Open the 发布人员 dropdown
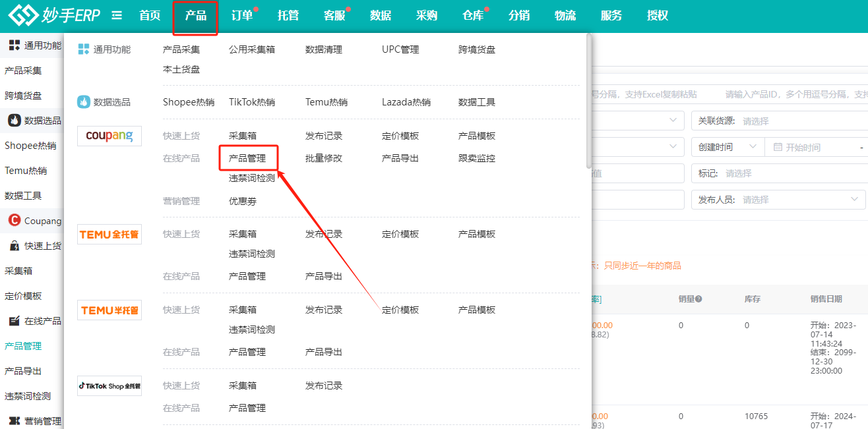Screen dimensions: 868x429 click(779, 200)
